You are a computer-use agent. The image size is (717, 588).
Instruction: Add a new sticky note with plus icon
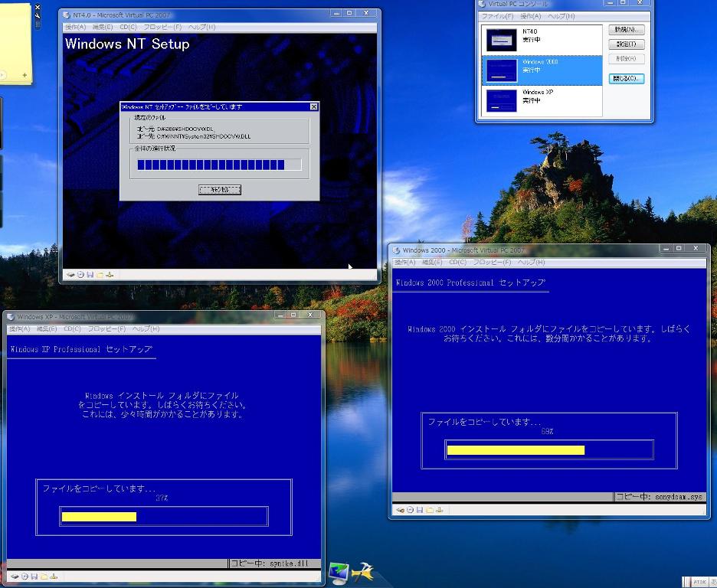[x=25, y=75]
